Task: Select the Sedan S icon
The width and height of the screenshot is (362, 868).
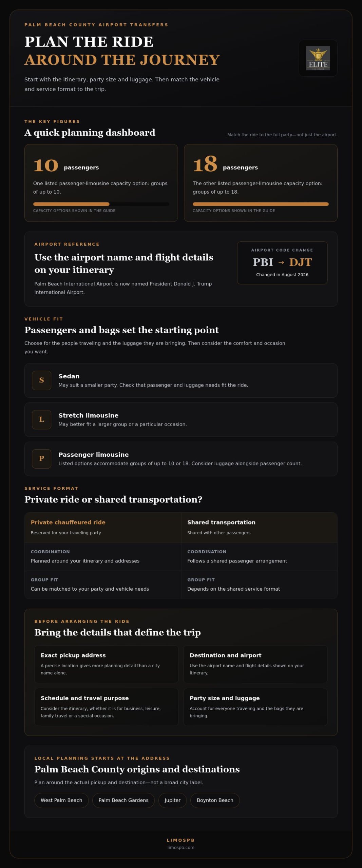Action: [41, 380]
